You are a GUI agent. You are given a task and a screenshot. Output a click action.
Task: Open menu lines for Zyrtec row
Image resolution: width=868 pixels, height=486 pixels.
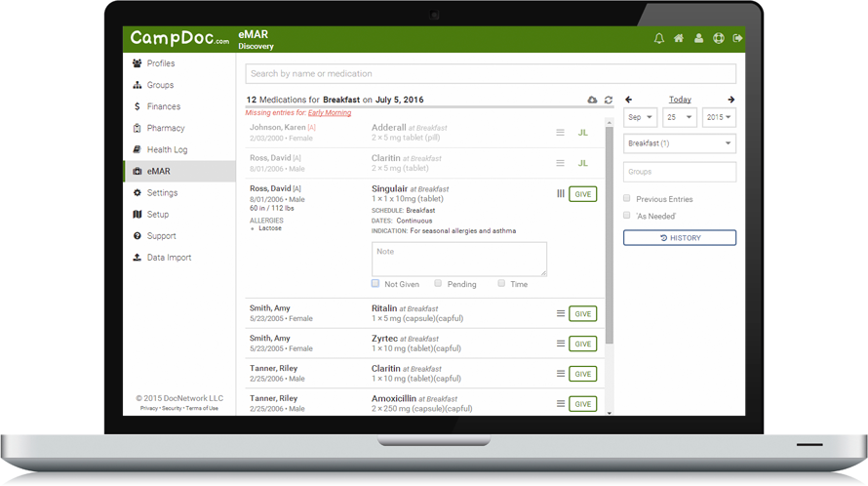[561, 343]
